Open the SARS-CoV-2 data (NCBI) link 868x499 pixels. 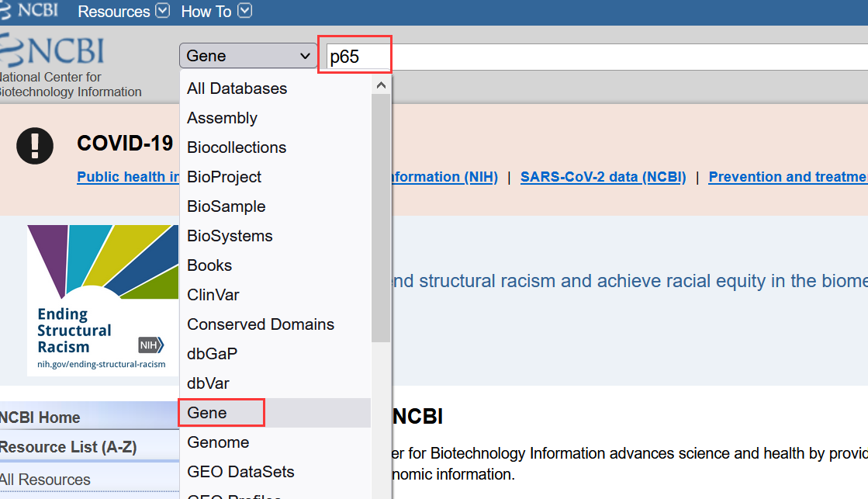click(603, 177)
